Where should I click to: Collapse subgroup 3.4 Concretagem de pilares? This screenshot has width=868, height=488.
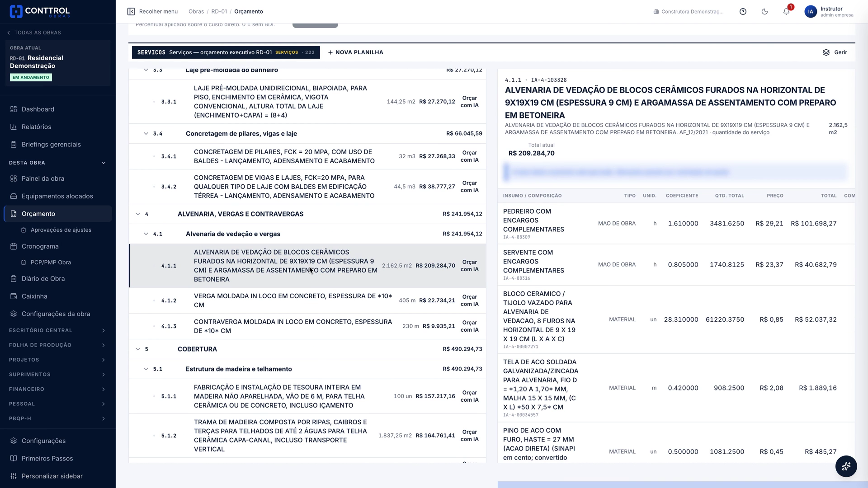[146, 134]
